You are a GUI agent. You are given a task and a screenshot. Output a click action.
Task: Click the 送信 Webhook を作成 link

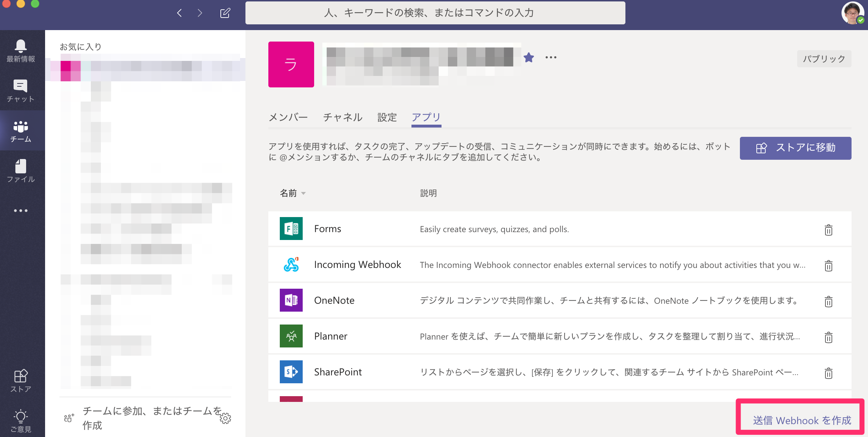click(802, 420)
